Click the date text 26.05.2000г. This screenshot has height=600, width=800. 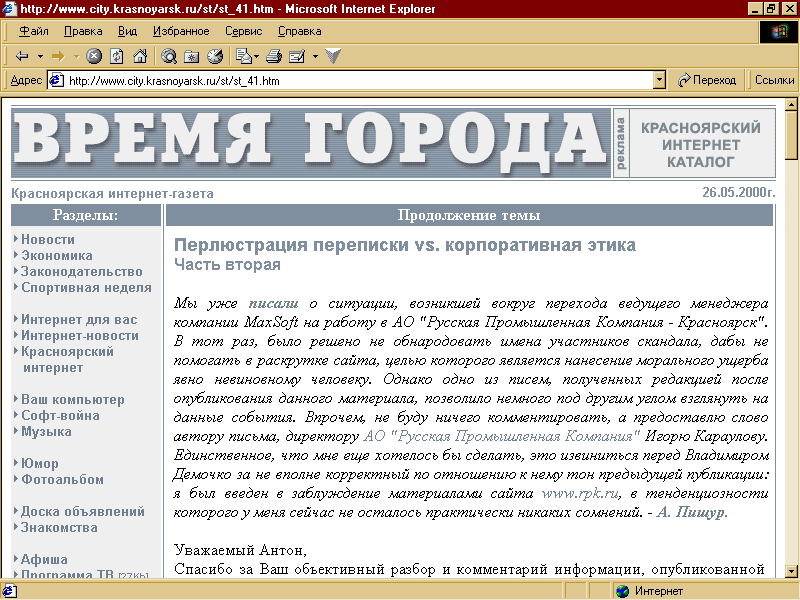pyautogui.click(x=738, y=192)
